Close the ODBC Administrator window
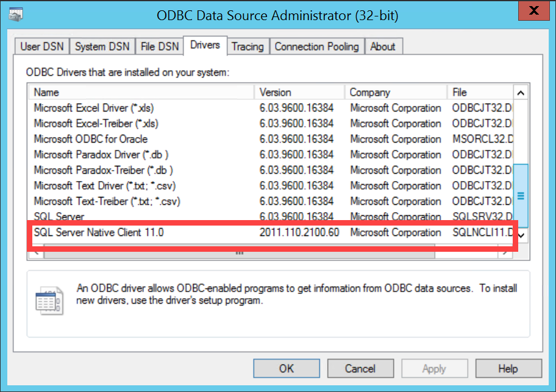Screen dimensions: 556x392 (533, 12)
